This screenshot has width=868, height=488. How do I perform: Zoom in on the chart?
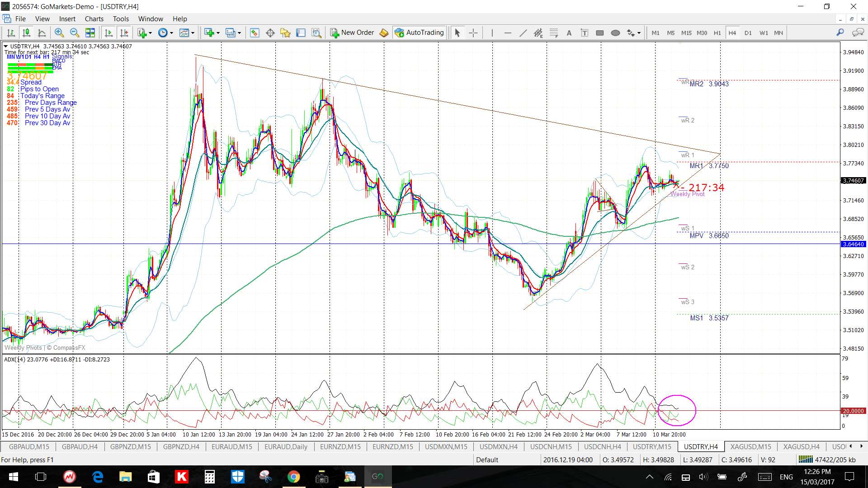tap(59, 33)
